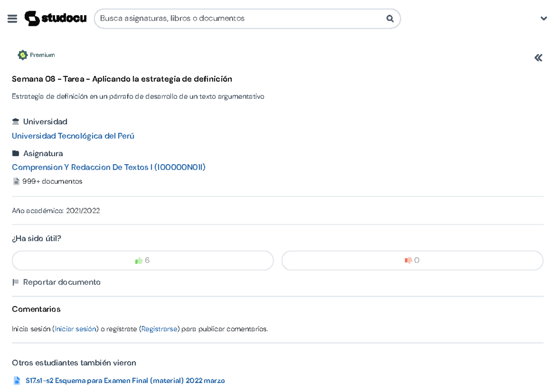
Task: Click the Reportar documento link
Action: coord(62,282)
